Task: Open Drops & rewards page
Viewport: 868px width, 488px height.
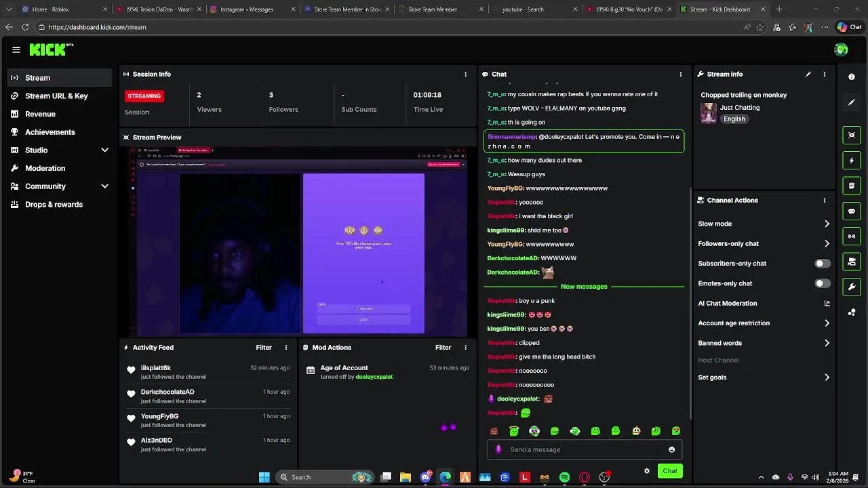Action: [60, 205]
